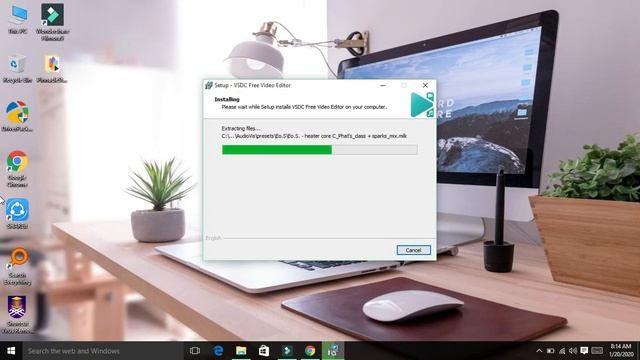
Task: Click the green installation progress bar
Action: (x=319, y=150)
